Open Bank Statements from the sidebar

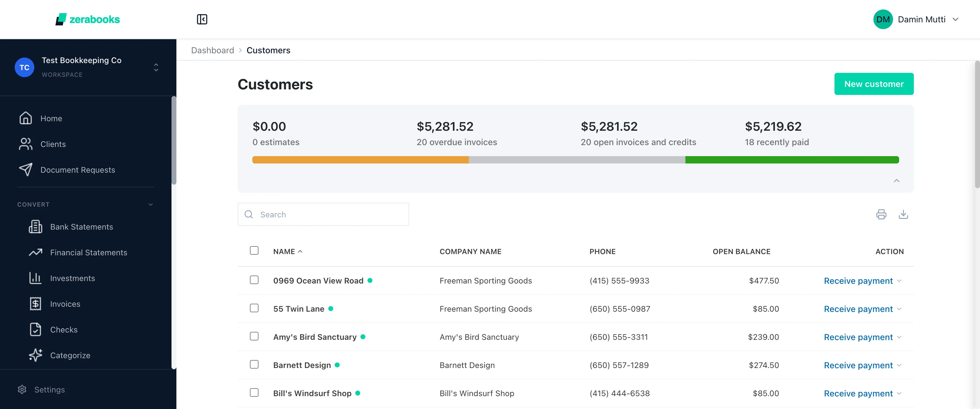pos(81,227)
